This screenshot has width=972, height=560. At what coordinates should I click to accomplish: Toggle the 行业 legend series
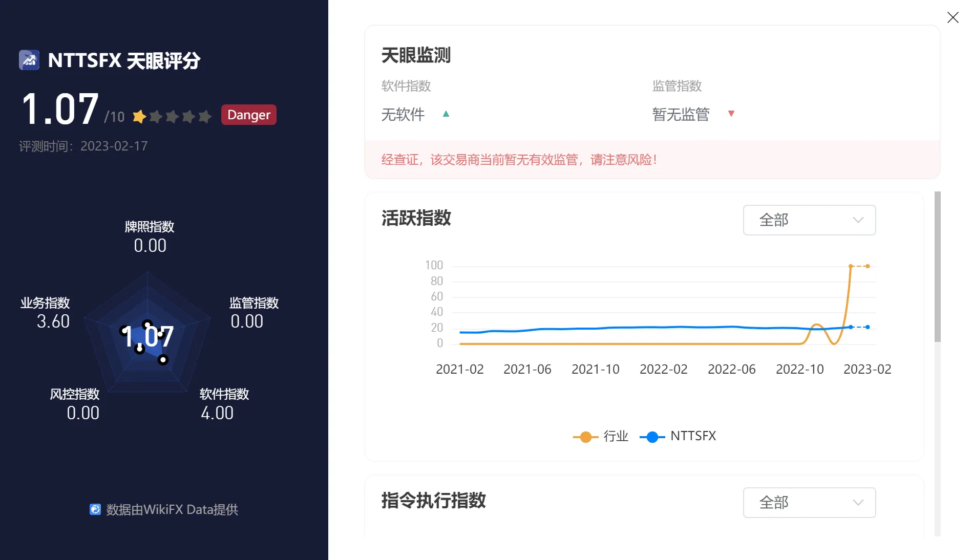(x=601, y=436)
